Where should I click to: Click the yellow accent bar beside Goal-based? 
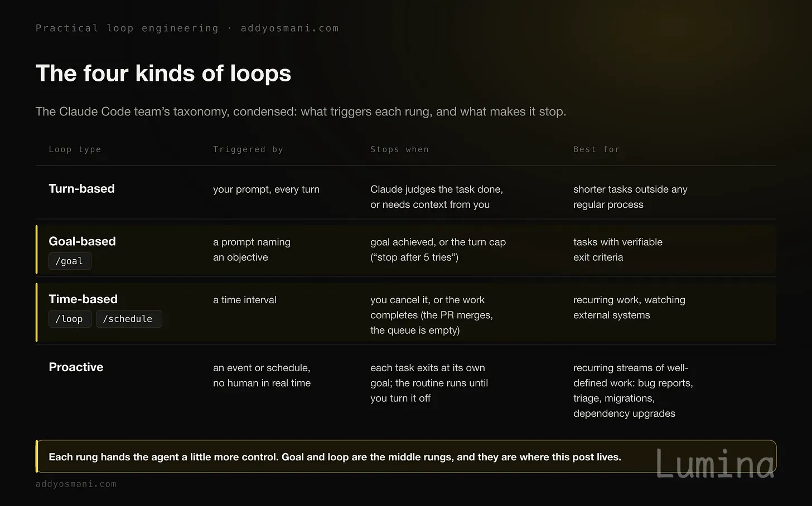[37, 250]
